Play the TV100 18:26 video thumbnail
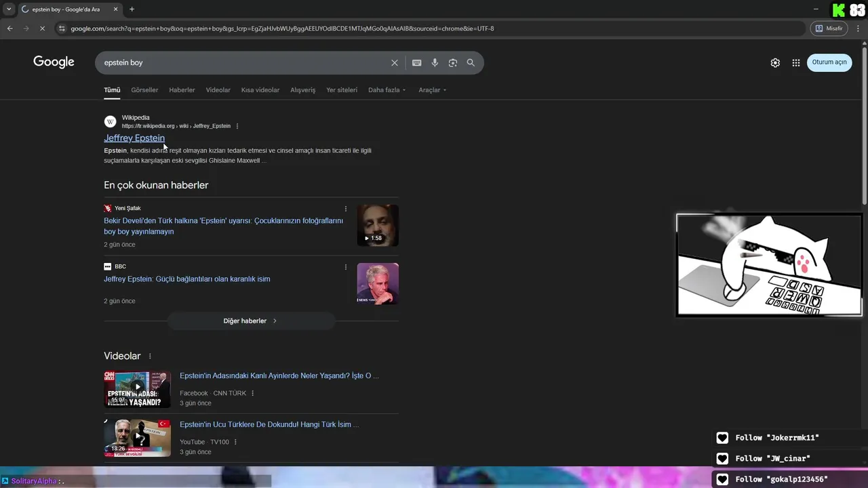 pos(137,438)
